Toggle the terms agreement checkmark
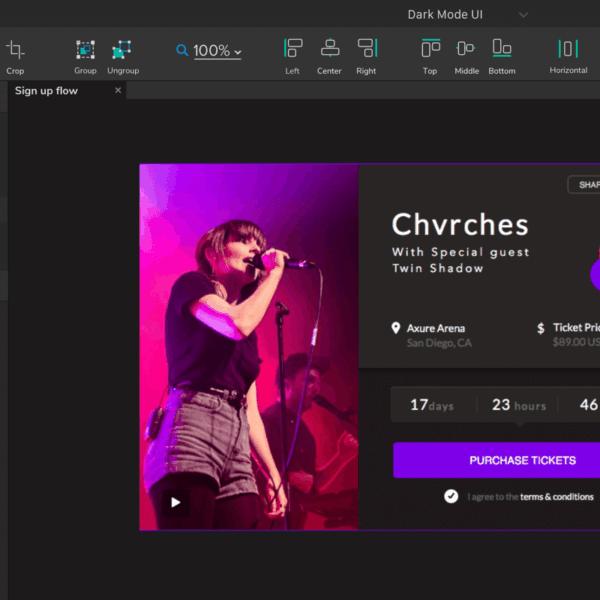Screen dimensions: 600x600 pos(451,496)
